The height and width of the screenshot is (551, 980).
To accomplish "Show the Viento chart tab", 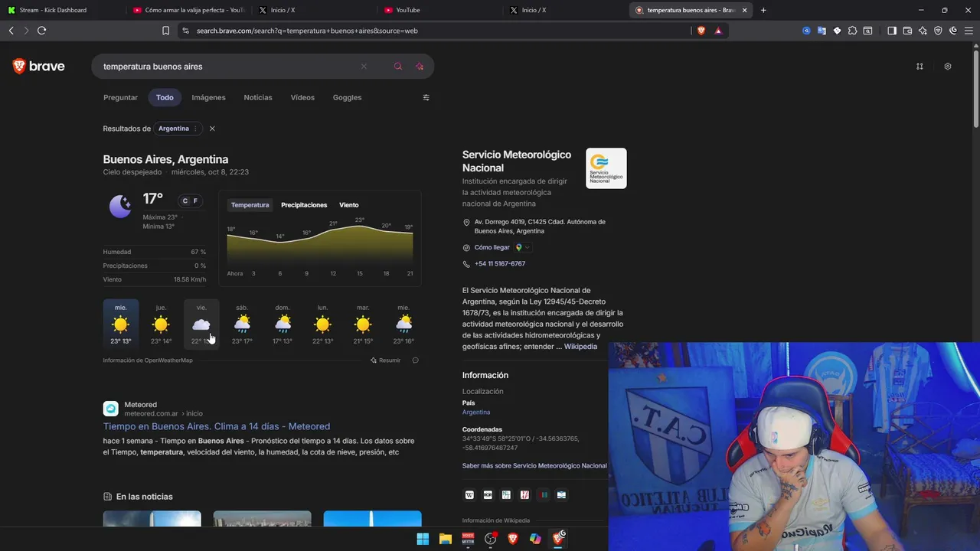I will pyautogui.click(x=349, y=205).
